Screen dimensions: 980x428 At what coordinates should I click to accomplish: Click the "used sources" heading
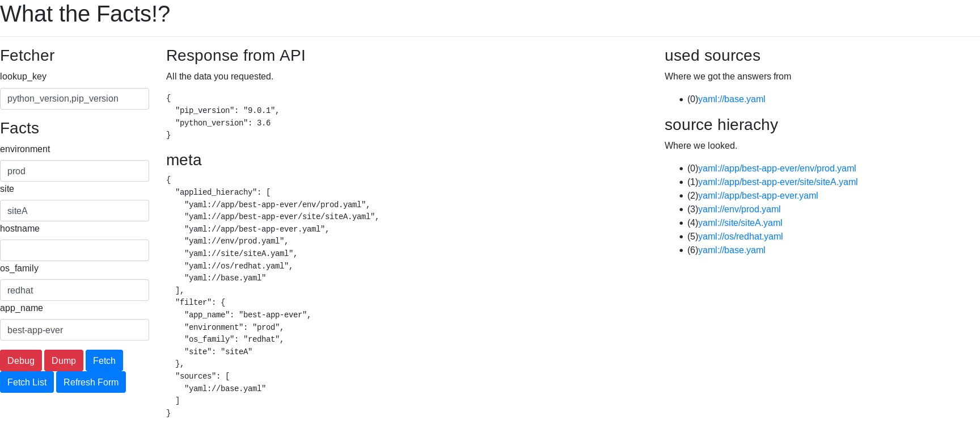tap(712, 56)
